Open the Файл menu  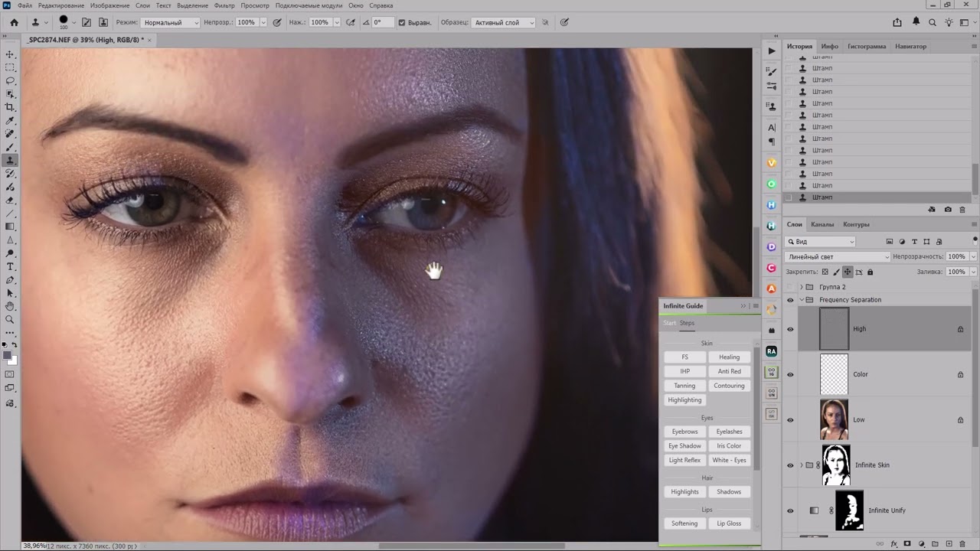coord(24,5)
